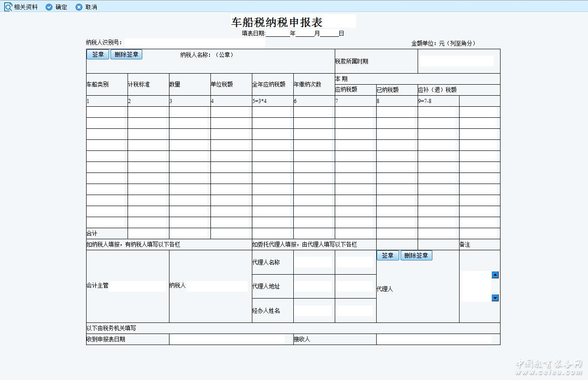The height and width of the screenshot is (380, 588).
Task: Click the 纳税人识别号 input field
Action: [194, 43]
